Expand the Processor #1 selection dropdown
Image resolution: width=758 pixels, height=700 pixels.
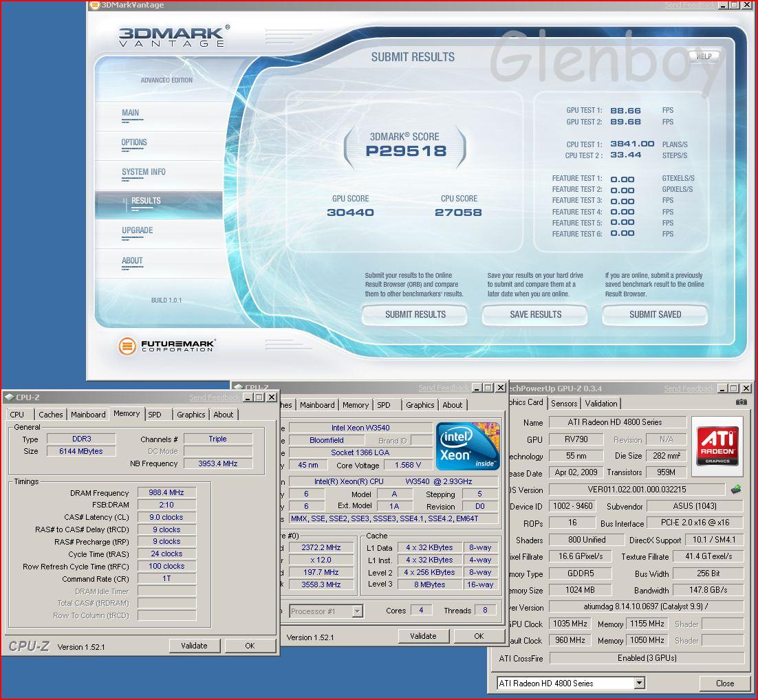coord(357,611)
